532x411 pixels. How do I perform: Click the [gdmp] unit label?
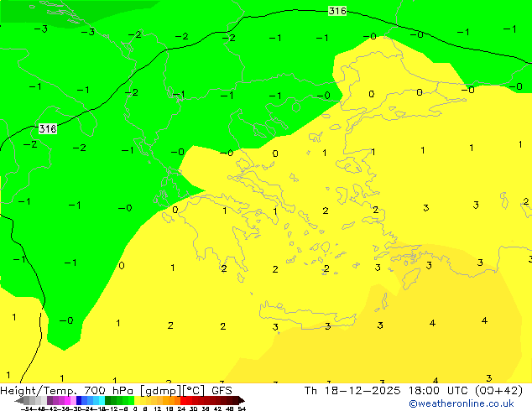coord(160,390)
